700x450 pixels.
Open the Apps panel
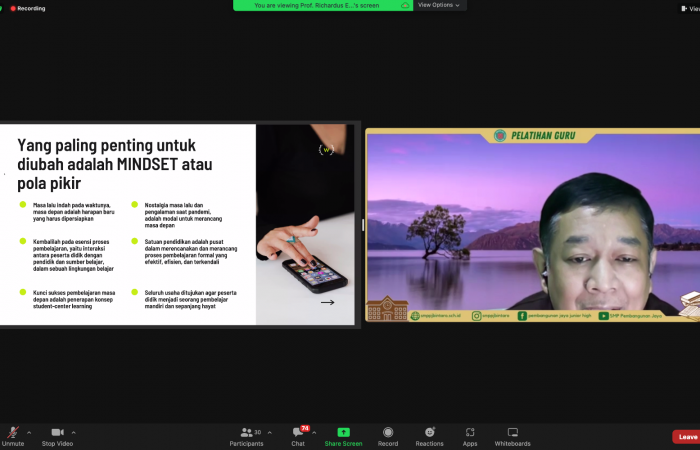[x=470, y=436]
